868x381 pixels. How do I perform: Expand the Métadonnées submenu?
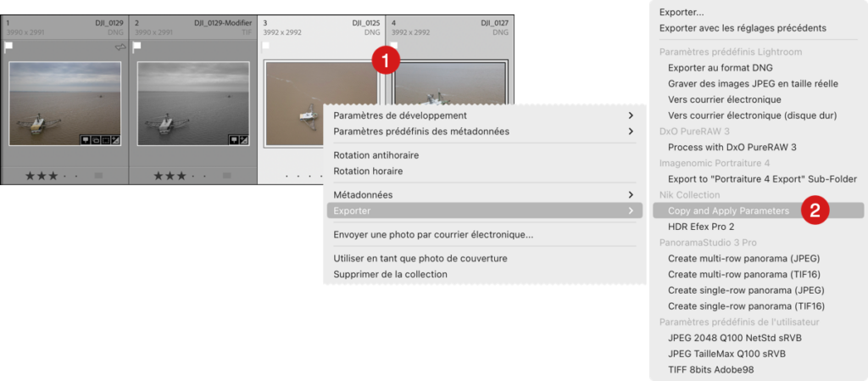pyautogui.click(x=484, y=195)
